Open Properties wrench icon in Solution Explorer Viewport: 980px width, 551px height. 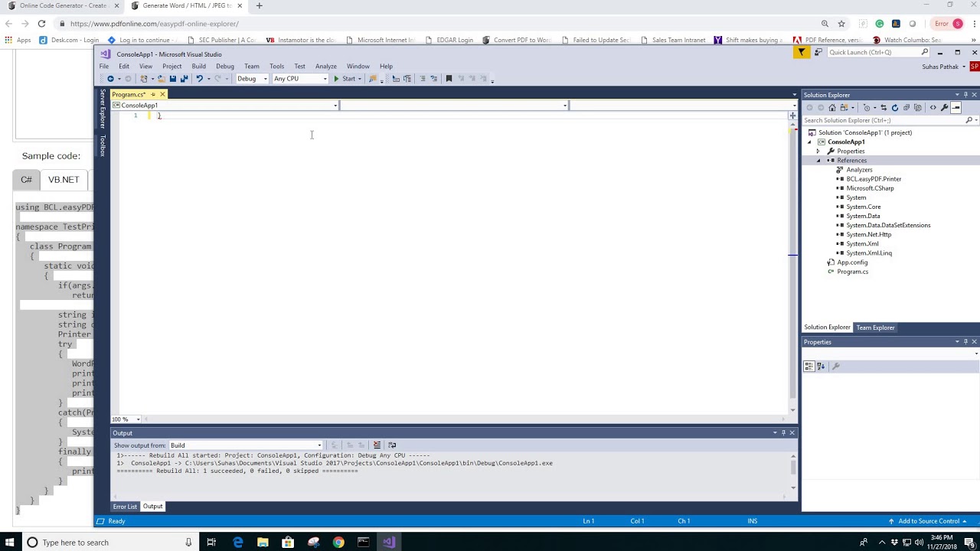coord(944,107)
